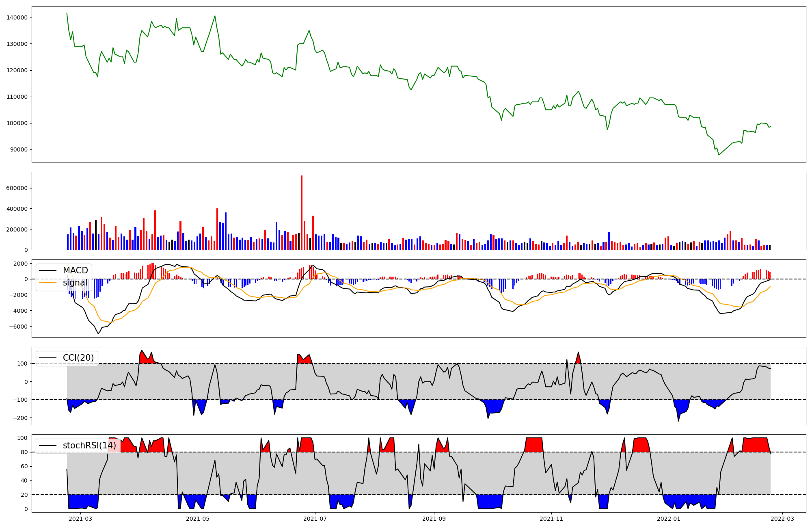Click the 2021-09 x-axis date label

[434, 519]
